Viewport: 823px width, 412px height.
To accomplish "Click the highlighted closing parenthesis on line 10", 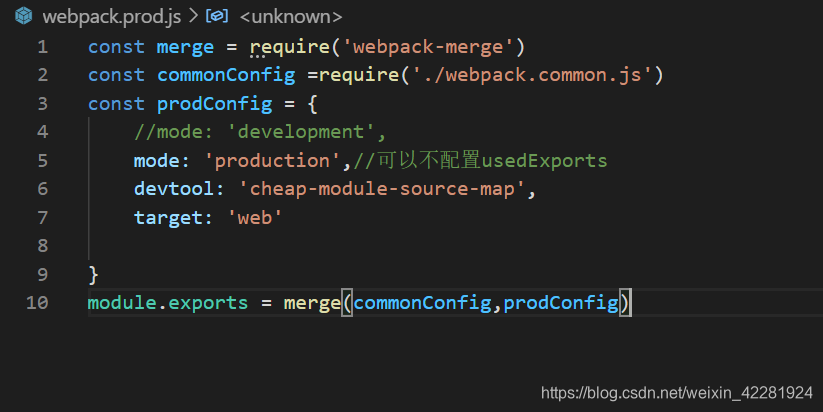I will 625,303.
